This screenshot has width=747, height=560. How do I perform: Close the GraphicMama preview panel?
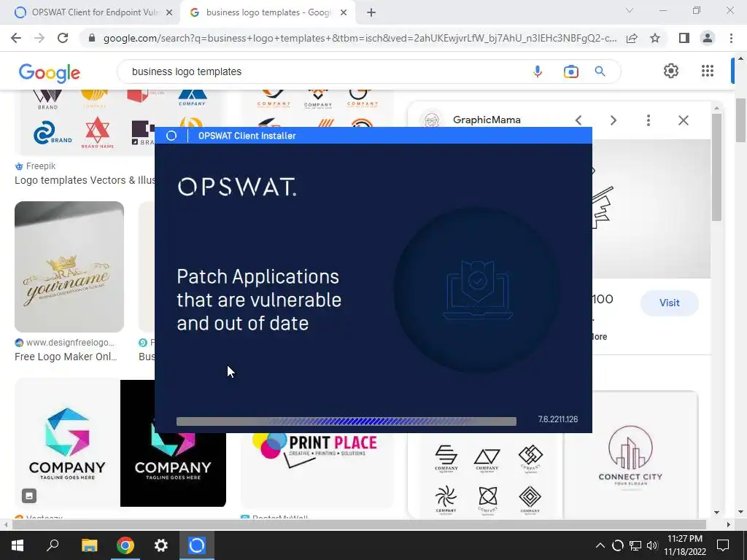point(684,120)
